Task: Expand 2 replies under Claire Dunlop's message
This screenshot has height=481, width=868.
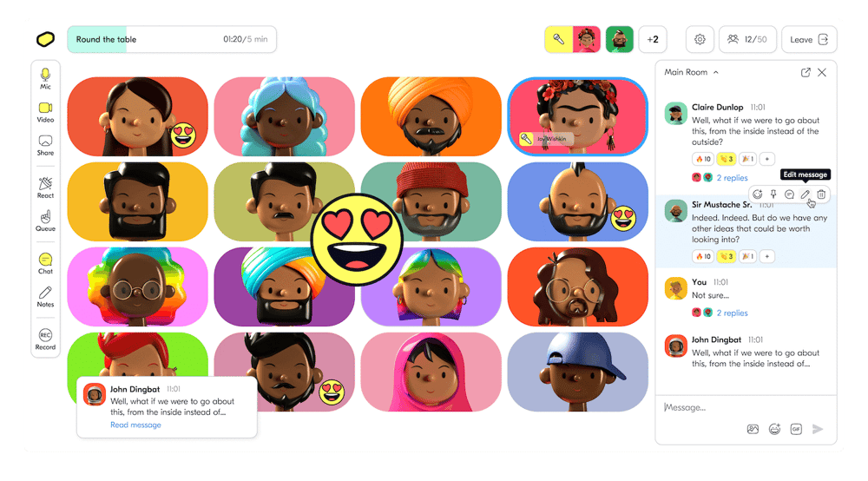Action: tap(732, 178)
